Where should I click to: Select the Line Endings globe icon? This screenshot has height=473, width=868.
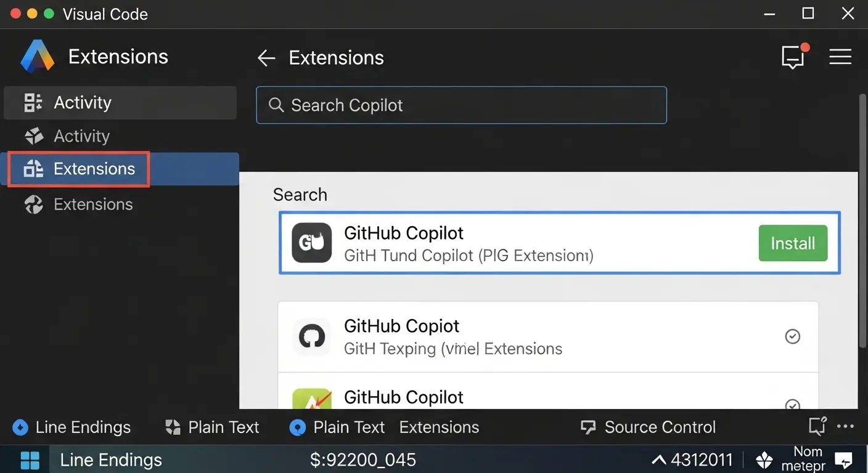(20, 427)
